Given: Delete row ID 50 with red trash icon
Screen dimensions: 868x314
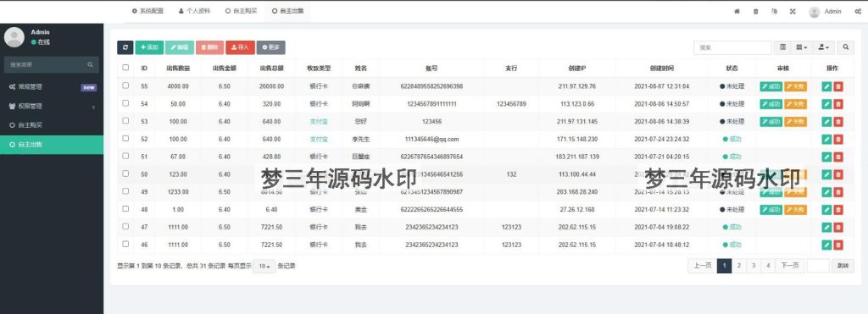Looking at the screenshot, I should tap(838, 174).
